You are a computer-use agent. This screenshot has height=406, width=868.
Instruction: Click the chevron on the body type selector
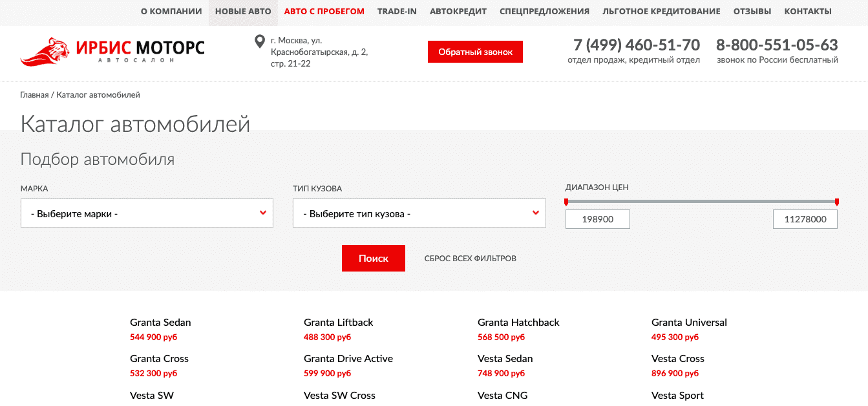click(535, 213)
